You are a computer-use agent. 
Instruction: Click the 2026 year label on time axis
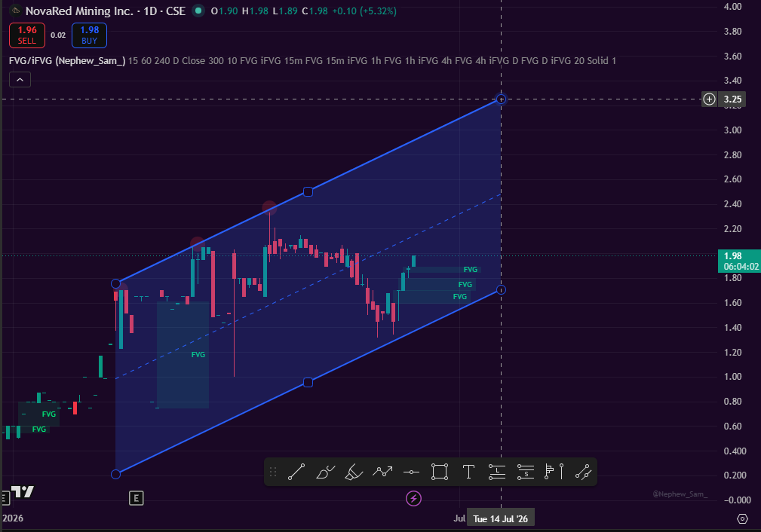[x=13, y=518]
